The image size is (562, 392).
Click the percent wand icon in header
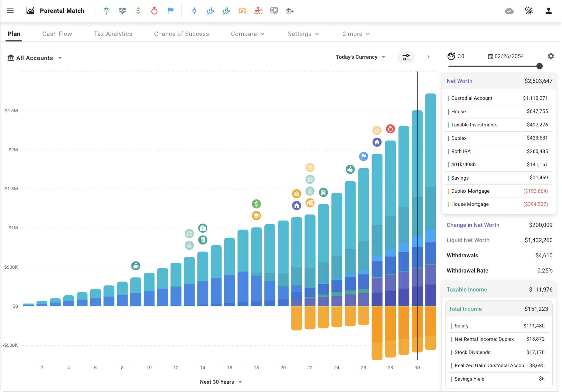coord(529,11)
